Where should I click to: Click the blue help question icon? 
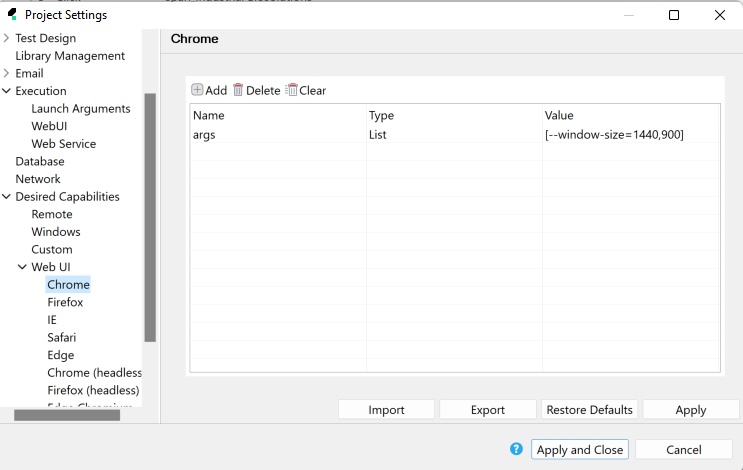point(516,449)
